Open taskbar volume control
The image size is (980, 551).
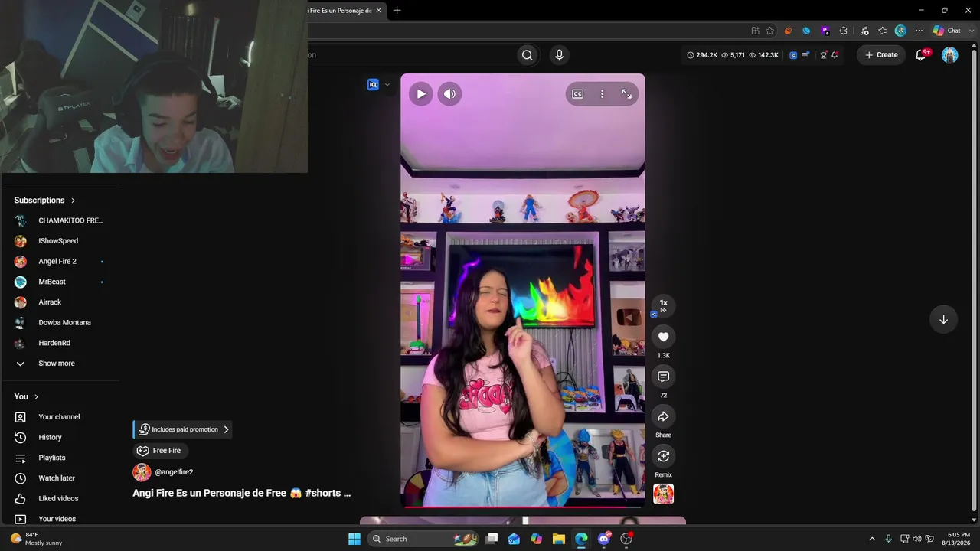tap(917, 539)
